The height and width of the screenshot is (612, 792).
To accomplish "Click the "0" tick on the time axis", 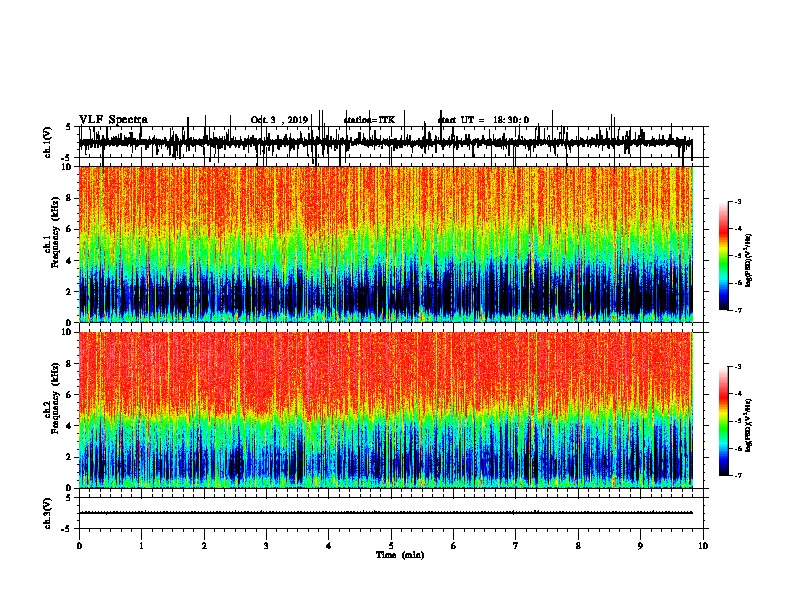I will click(79, 546).
